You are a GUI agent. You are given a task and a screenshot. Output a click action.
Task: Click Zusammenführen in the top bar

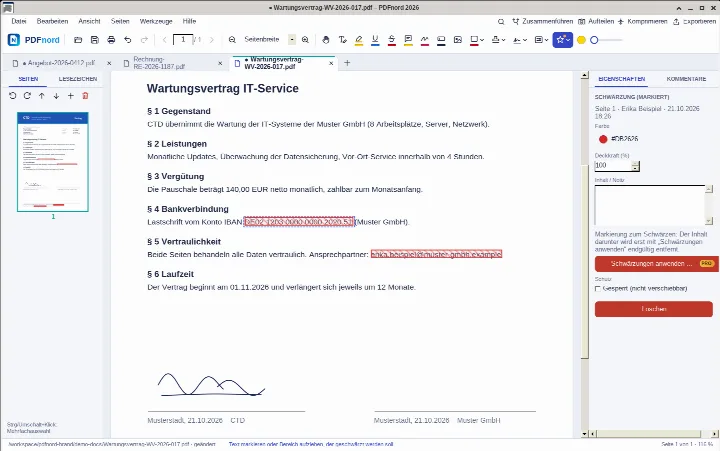pos(542,22)
